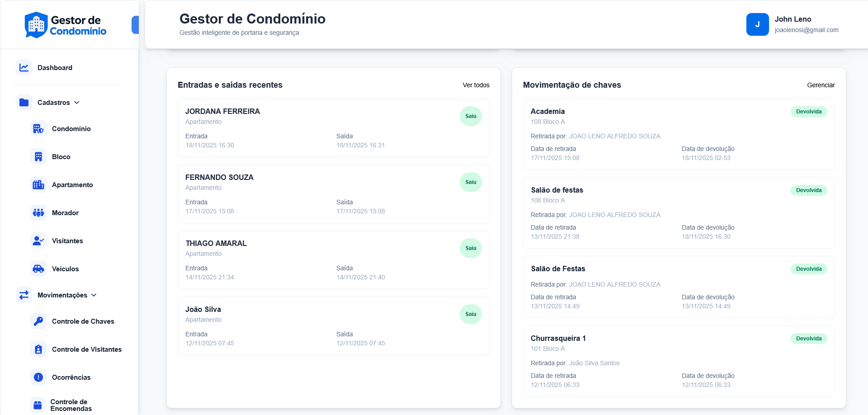Select the Apartamento icon
The height and width of the screenshot is (415, 868).
click(x=38, y=184)
